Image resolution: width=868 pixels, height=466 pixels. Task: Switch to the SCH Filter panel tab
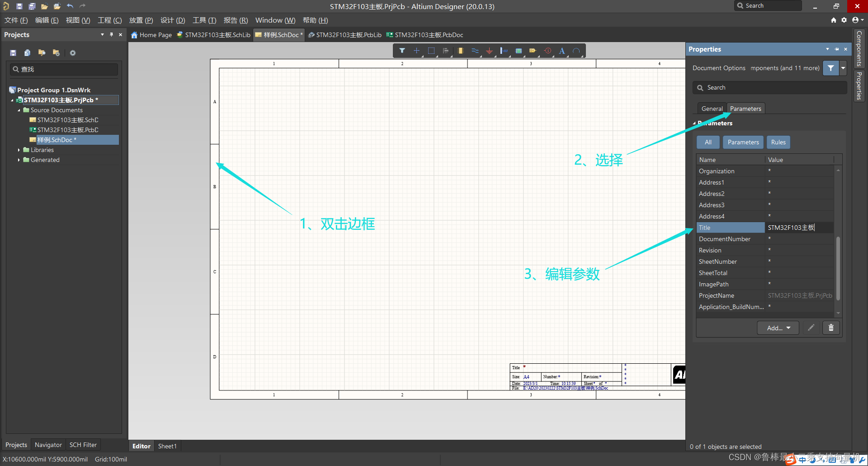[x=83, y=445]
